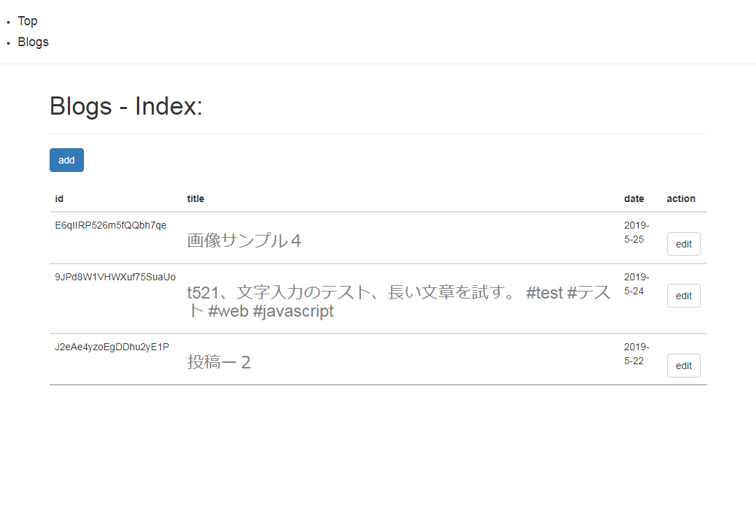Click the id J2eAe4yzoEgDDhu2yE1P
The height and width of the screenshot is (532, 756).
pos(112,346)
